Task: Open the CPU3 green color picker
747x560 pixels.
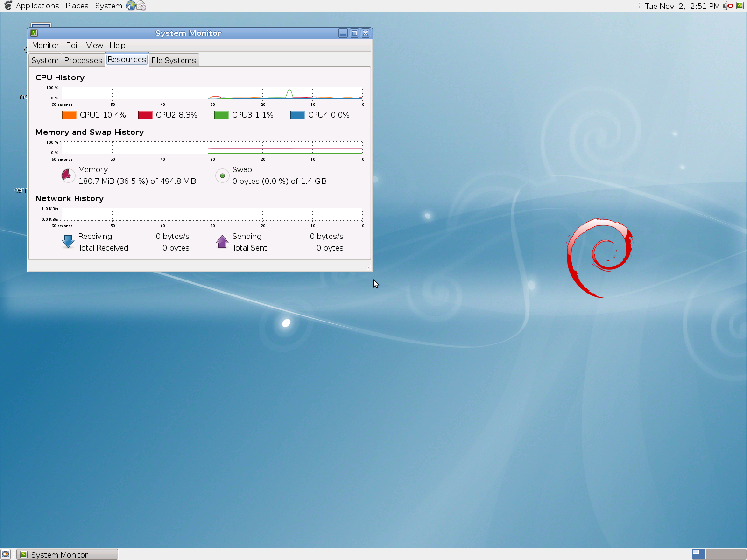Action: [x=221, y=115]
